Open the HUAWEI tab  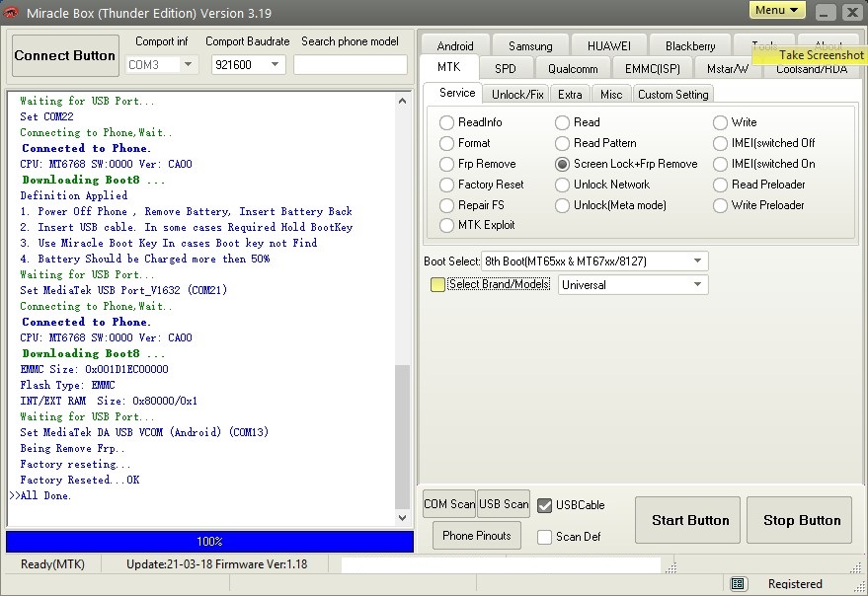click(609, 45)
